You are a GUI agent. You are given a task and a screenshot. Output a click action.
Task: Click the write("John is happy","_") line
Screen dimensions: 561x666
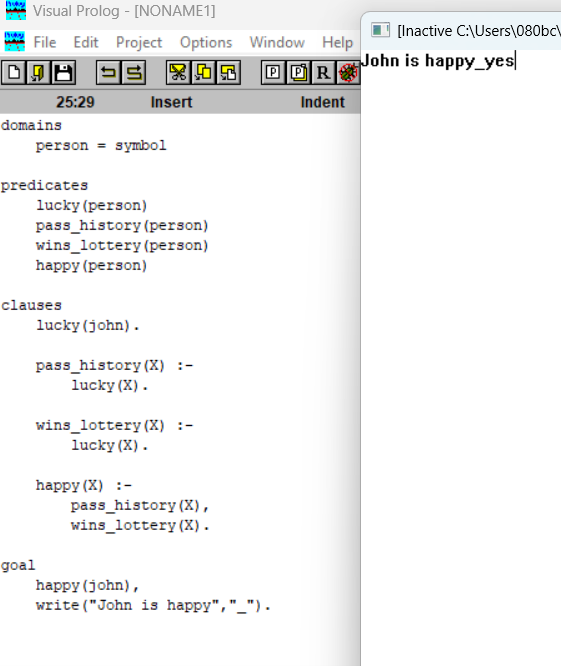tap(153, 605)
